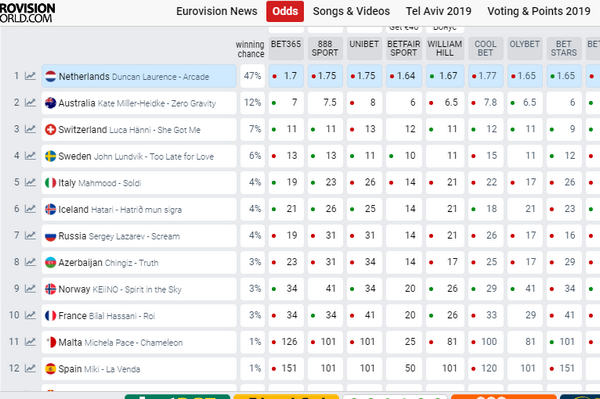Image resolution: width=600 pixels, height=399 pixels.
Task: Open the trend chart icon for Switzerland
Action: (x=30, y=129)
